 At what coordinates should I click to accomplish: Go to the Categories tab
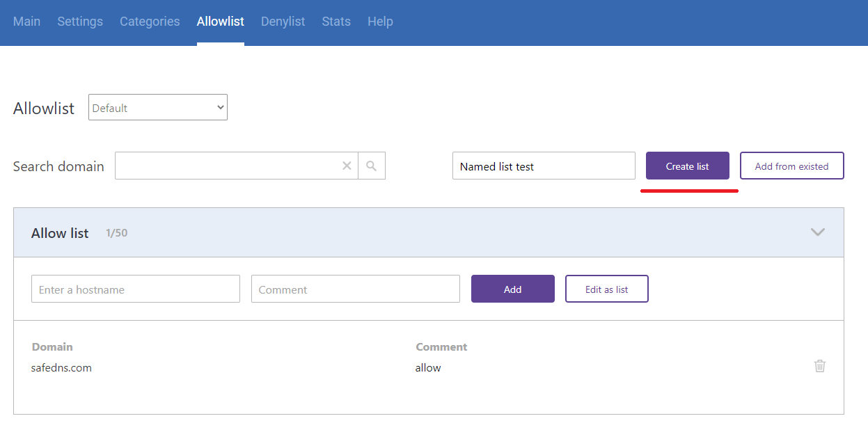(150, 22)
